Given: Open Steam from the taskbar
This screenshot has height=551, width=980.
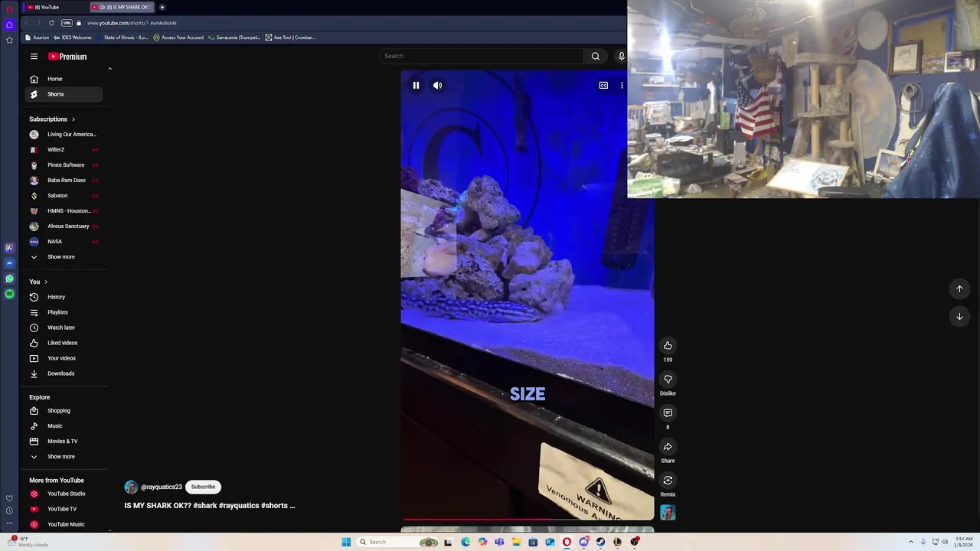Looking at the screenshot, I should 600,542.
